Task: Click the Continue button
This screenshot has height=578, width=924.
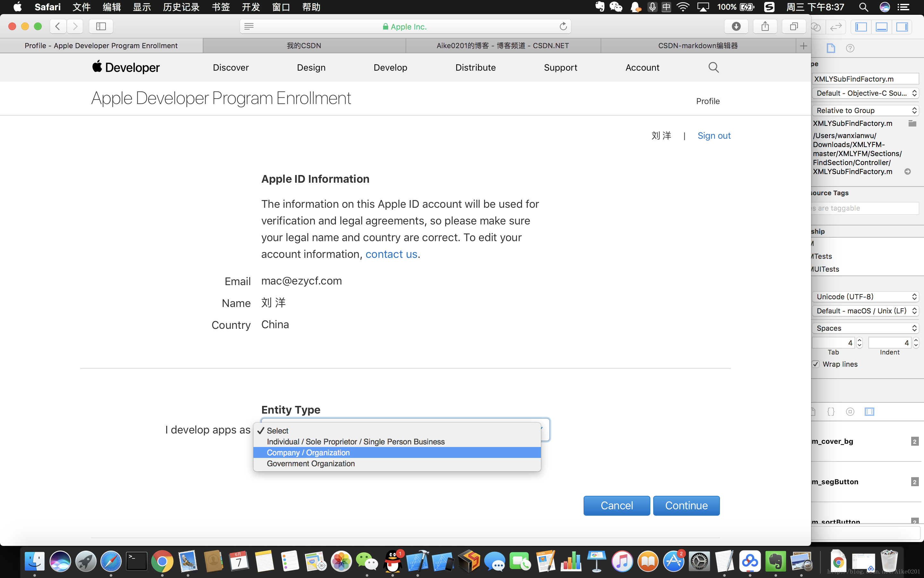Action: point(686,505)
